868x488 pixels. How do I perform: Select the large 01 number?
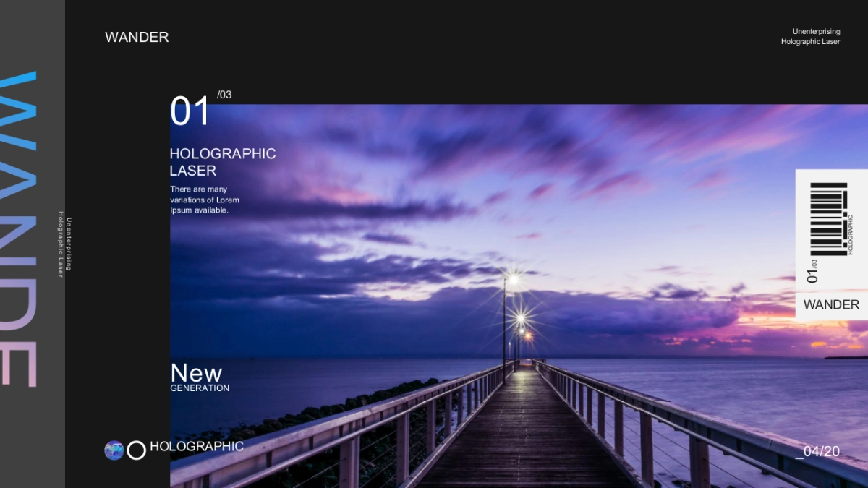[190, 112]
